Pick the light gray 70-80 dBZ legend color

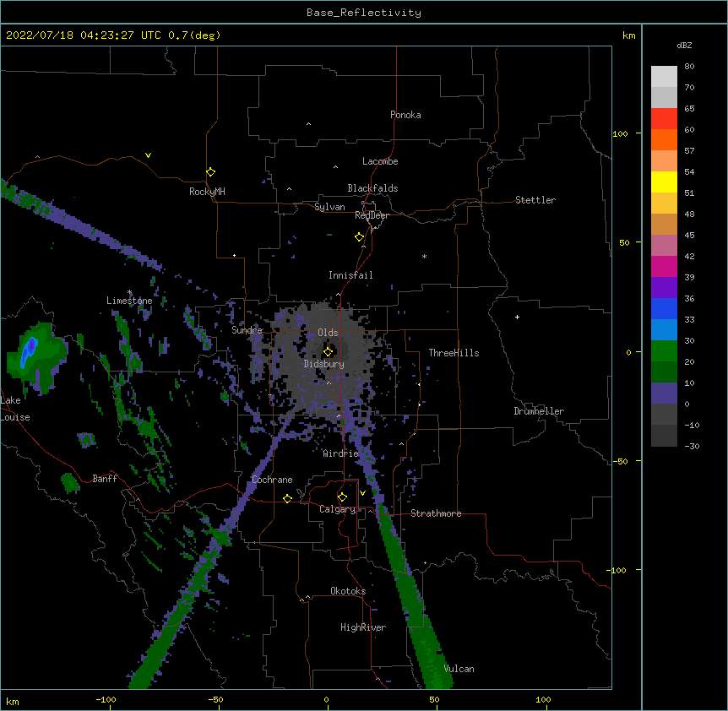pyautogui.click(x=664, y=77)
